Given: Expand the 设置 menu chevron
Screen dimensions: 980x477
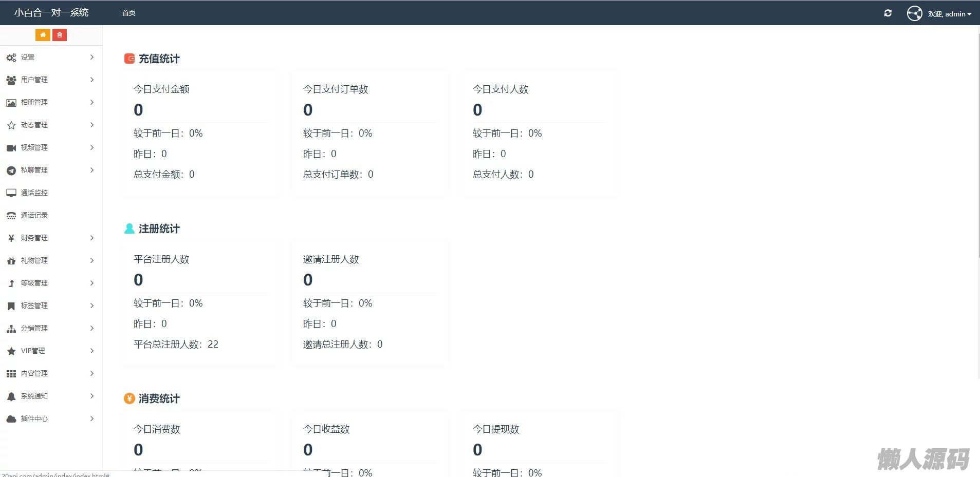Looking at the screenshot, I should (x=92, y=57).
